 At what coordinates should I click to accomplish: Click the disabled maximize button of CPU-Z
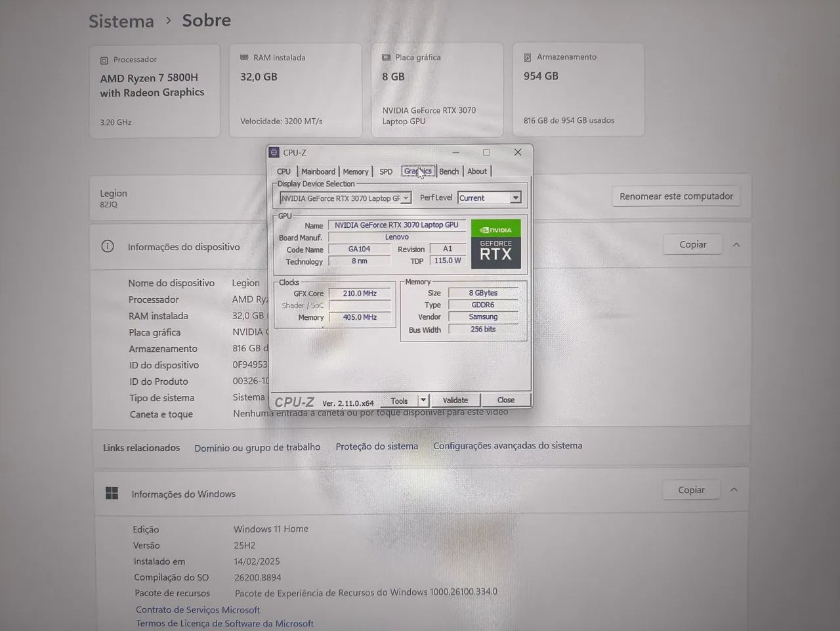coord(486,152)
